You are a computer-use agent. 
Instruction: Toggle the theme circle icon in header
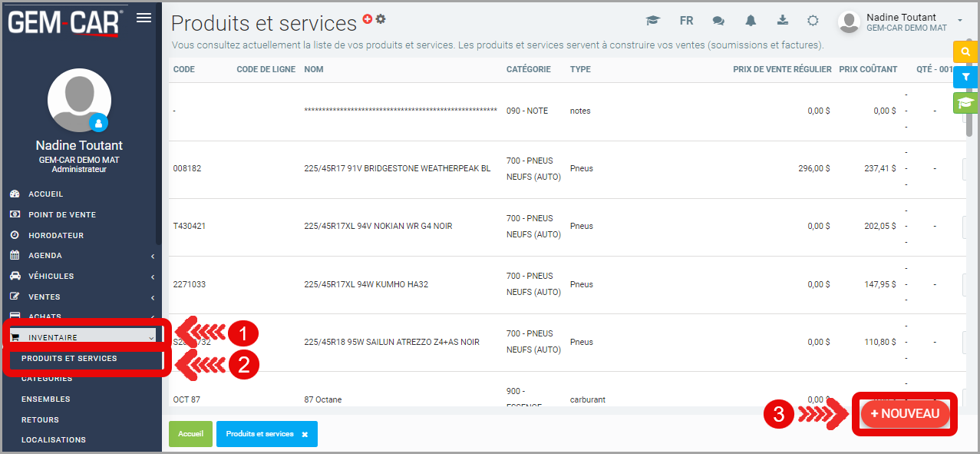point(813,21)
